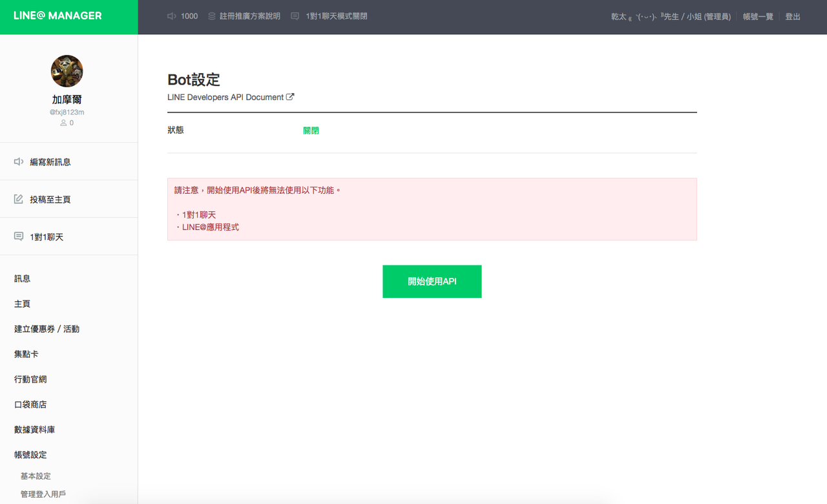The height and width of the screenshot is (504, 827).
Task: Click the 開始使用API button
Action: point(432,282)
